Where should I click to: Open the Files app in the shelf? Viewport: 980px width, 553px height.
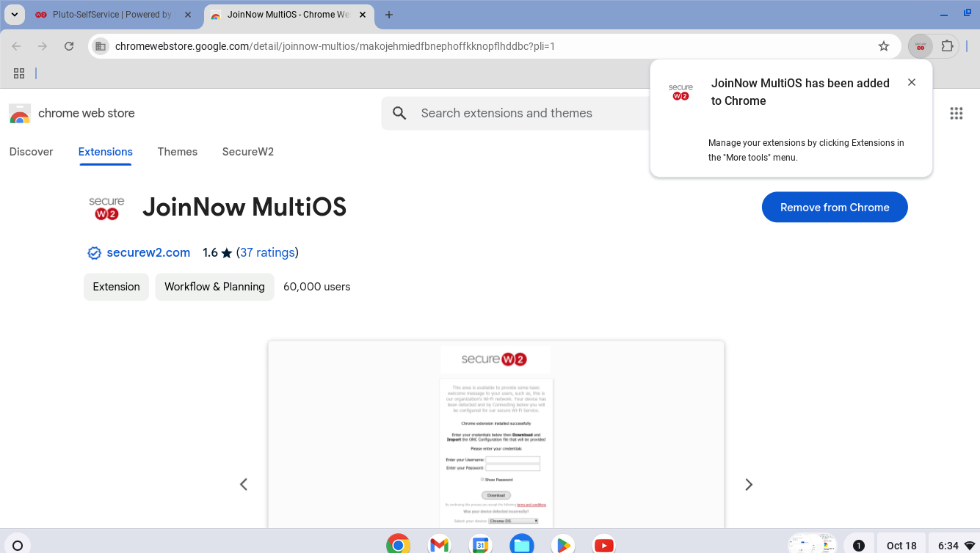tap(521, 545)
